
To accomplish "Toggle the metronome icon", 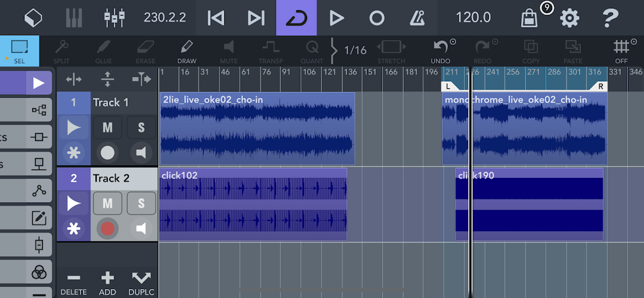I will pyautogui.click(x=417, y=18).
